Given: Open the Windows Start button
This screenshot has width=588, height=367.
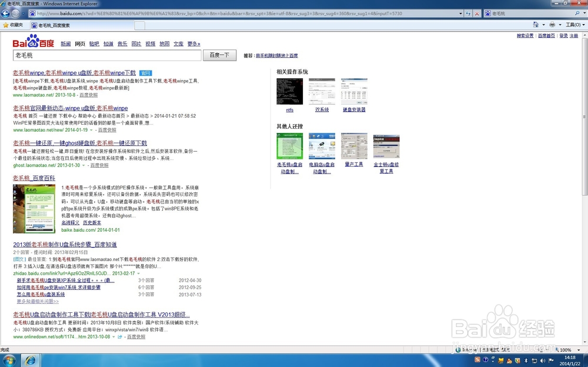Looking at the screenshot, I should (x=9, y=361).
